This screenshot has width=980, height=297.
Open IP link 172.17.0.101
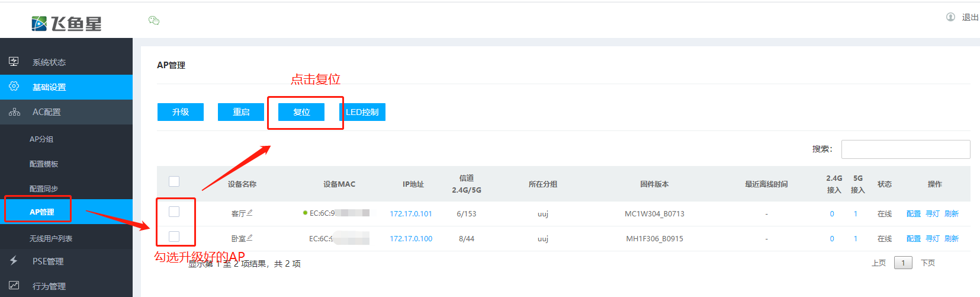tap(411, 214)
